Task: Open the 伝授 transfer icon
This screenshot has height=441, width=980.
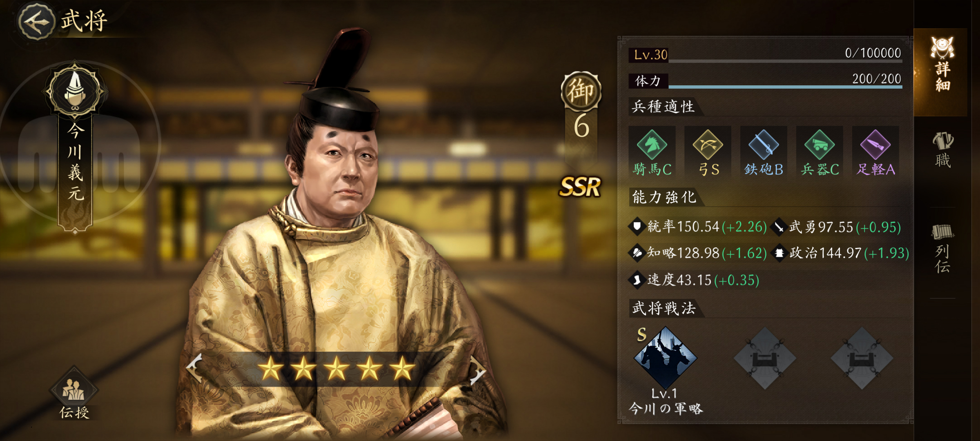Action: [74, 394]
